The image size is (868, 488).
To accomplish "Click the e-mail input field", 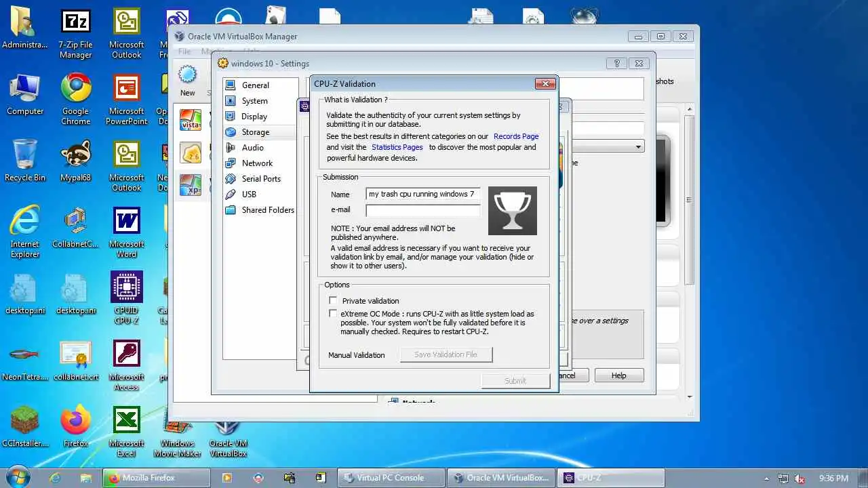I will point(423,210).
